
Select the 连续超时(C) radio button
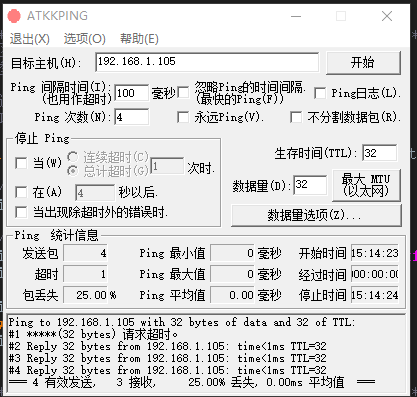click(x=72, y=156)
